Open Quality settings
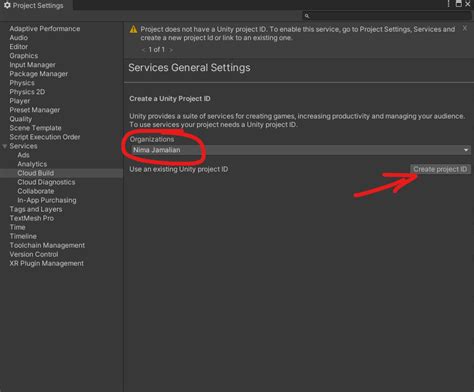 coord(21,119)
